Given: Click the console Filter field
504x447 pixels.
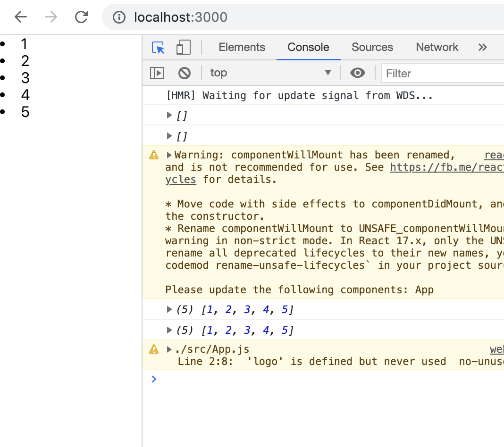Looking at the screenshot, I should [x=443, y=73].
